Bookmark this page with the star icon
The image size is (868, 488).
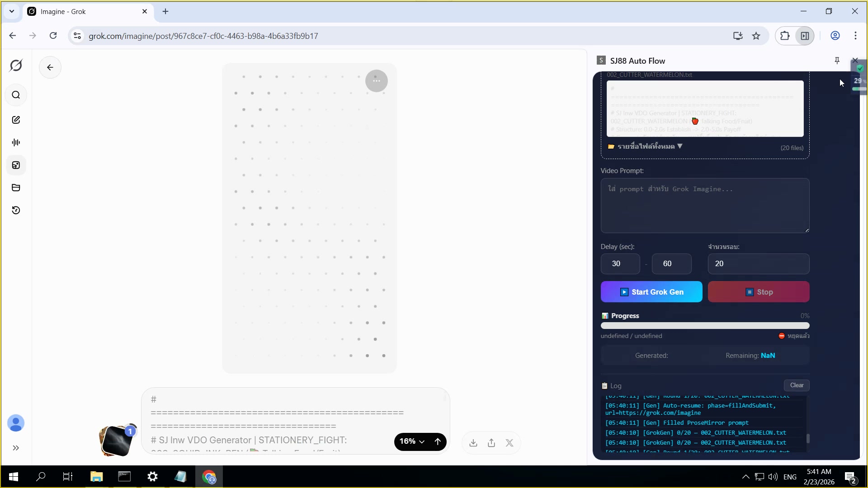coord(756,36)
